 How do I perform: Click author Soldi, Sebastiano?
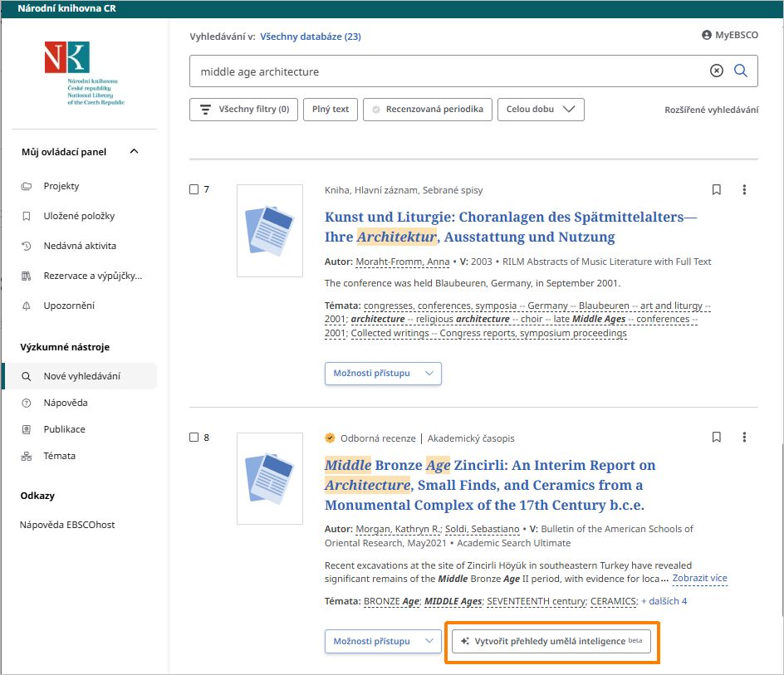pyautogui.click(x=482, y=529)
